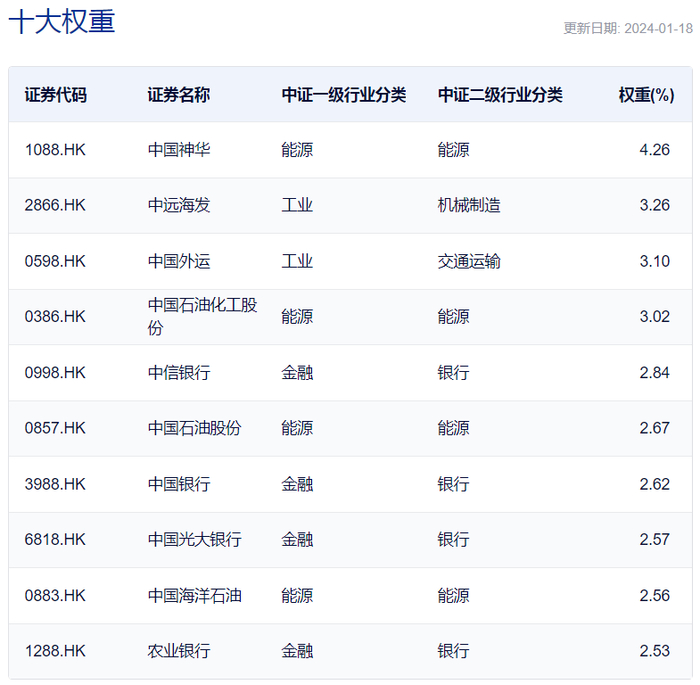Click the 证券代码 column header
The width and height of the screenshot is (700, 685).
[x=56, y=95]
